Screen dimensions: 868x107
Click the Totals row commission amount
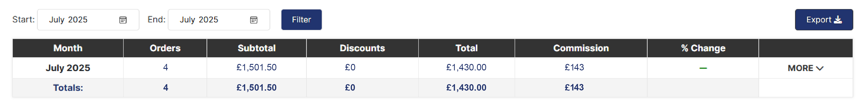[x=574, y=88]
